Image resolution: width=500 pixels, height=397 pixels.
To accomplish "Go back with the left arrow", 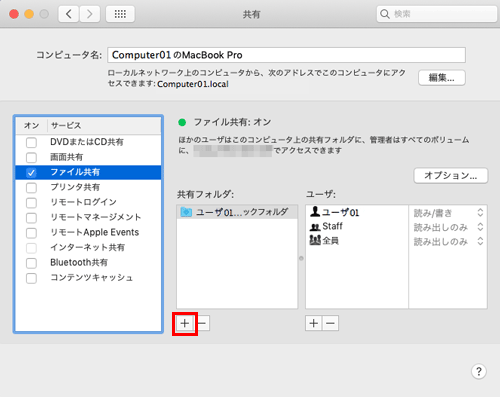I will 69,14.
